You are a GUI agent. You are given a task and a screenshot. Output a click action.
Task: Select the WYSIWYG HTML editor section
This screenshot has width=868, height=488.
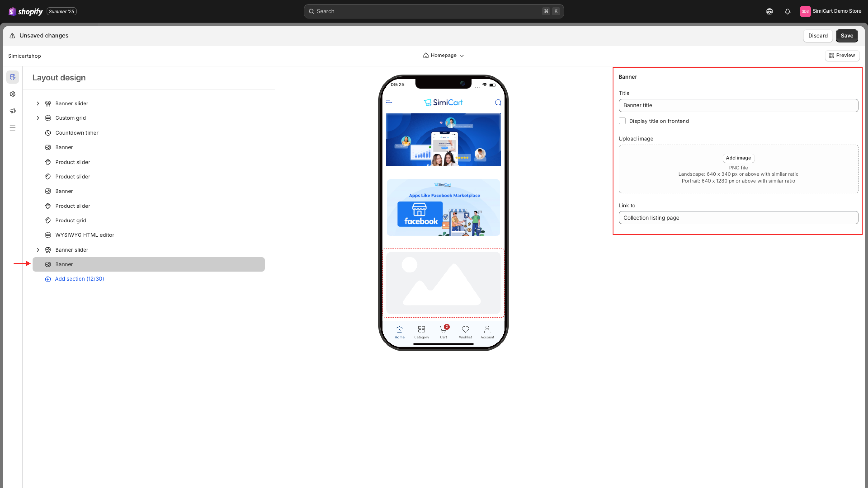[x=84, y=235]
